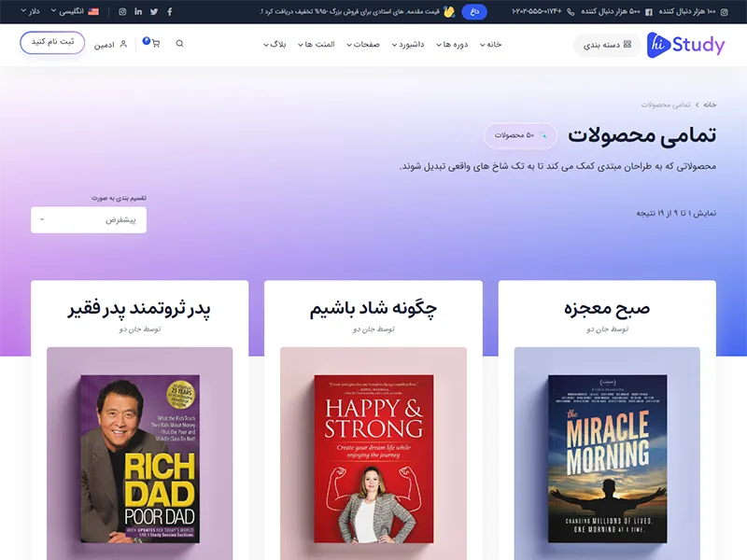The width and height of the screenshot is (747, 560).
Task: Click the ادمین user profile icon
Action: click(x=123, y=44)
